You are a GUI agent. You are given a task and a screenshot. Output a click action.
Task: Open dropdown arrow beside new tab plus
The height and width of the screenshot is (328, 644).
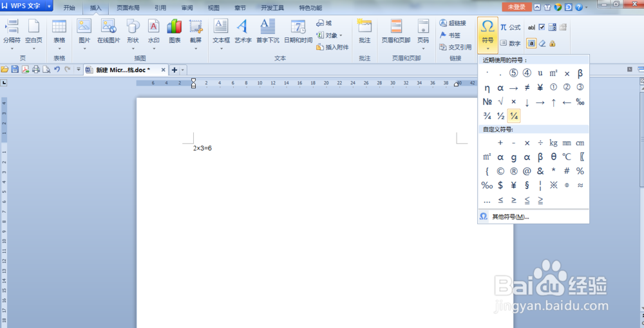pos(183,70)
